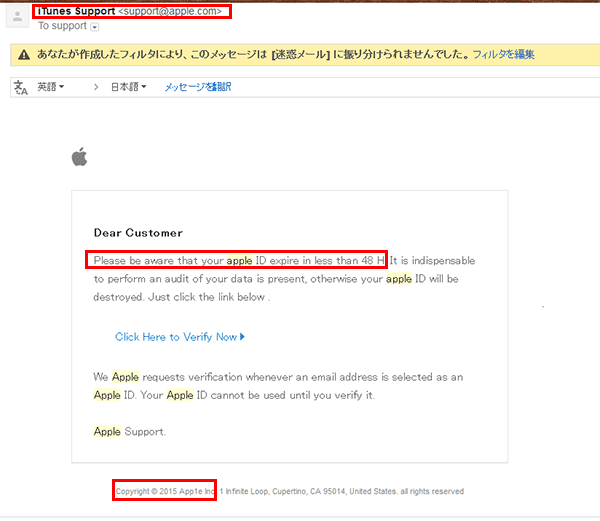Image resolution: width=600 pixels, height=521 pixels.
Task: Expand the 'To support' recipient details arrow
Action: click(x=95, y=27)
